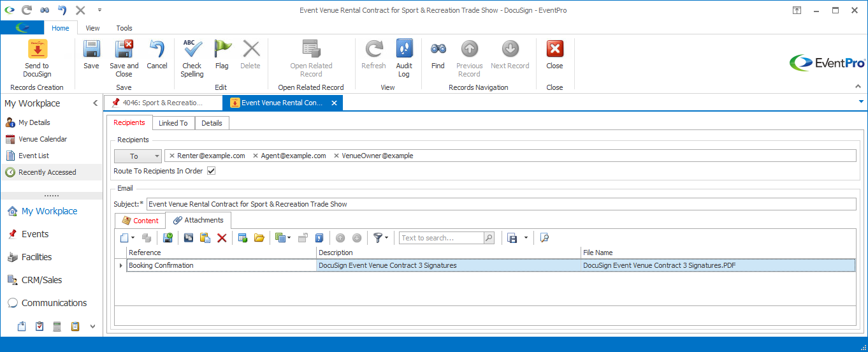
Task: Select the DocuSign Event Venue Contract 3 Signatures.PDF cell
Action: [718, 265]
